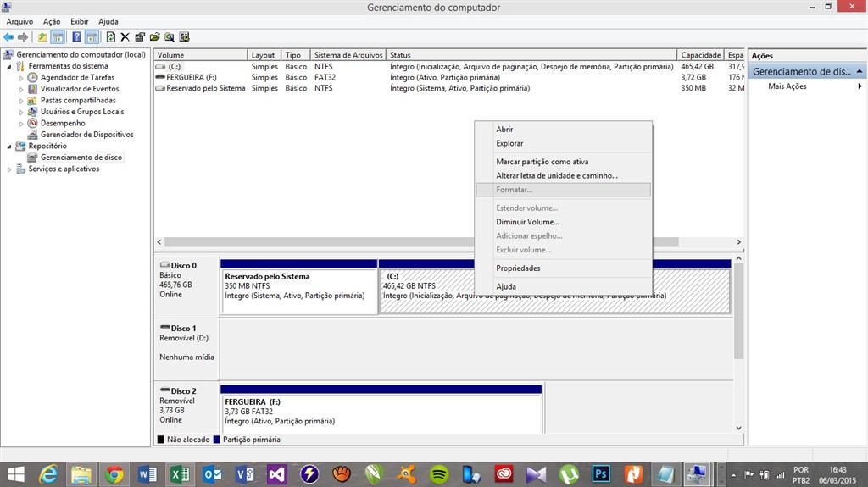This screenshot has height=487, width=868.
Task: Choose Ajuda in the context menu
Action: [563, 286]
